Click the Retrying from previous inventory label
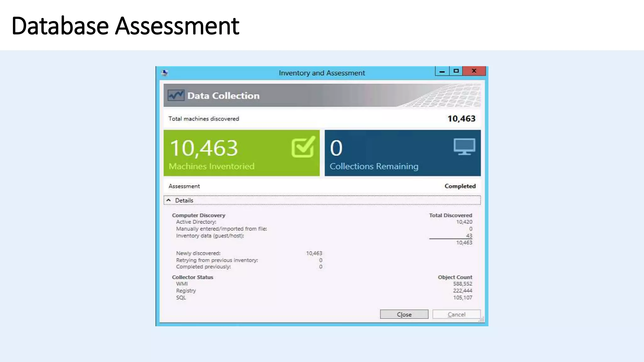This screenshot has width=644, height=362. (217, 260)
